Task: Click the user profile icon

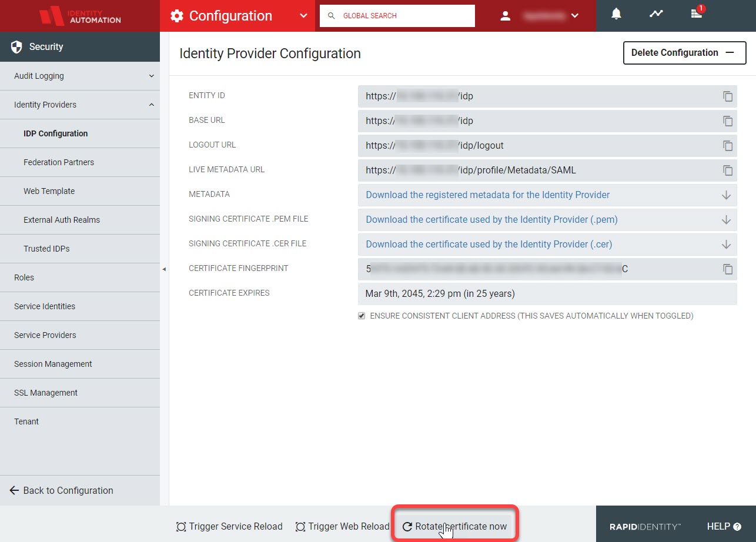Action: point(506,16)
